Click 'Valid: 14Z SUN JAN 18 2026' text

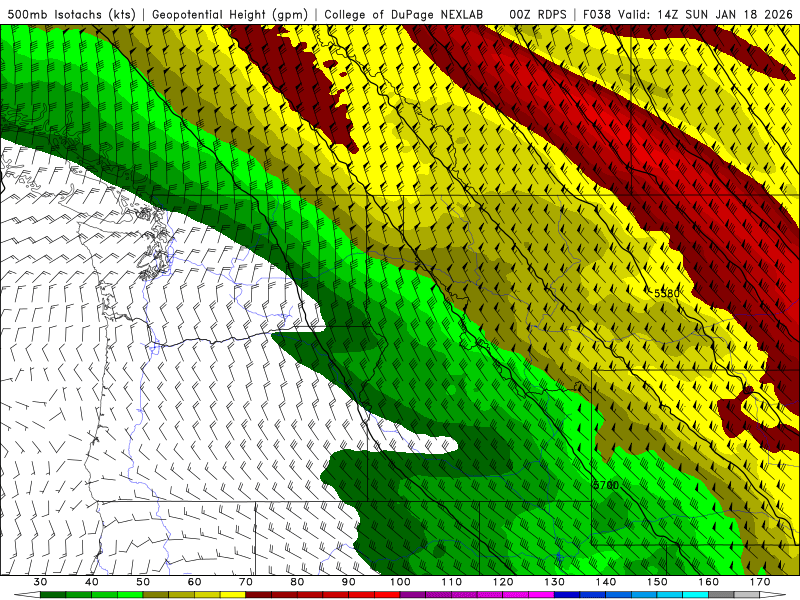pos(706,15)
